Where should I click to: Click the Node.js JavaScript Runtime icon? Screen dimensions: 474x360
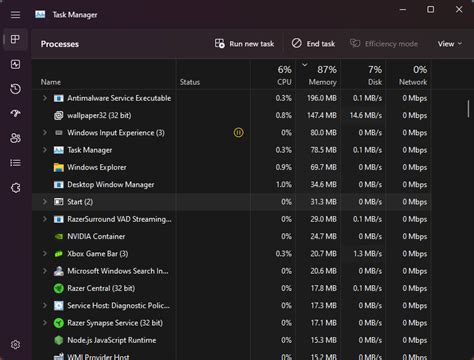tap(59, 340)
